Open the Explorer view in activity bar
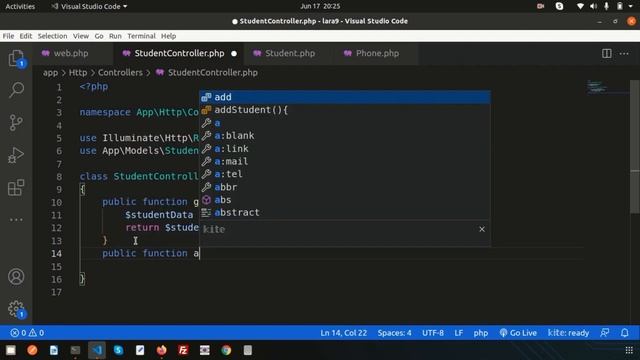The height and width of the screenshot is (360, 640). (16, 58)
